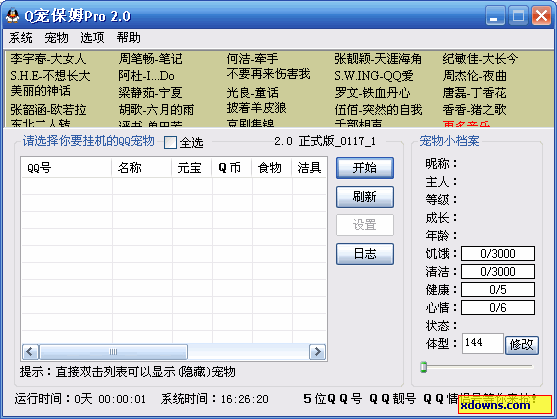Screen dimensions: 557x419
Task: Sort list by the QQ号 column header
Action: tap(66, 168)
